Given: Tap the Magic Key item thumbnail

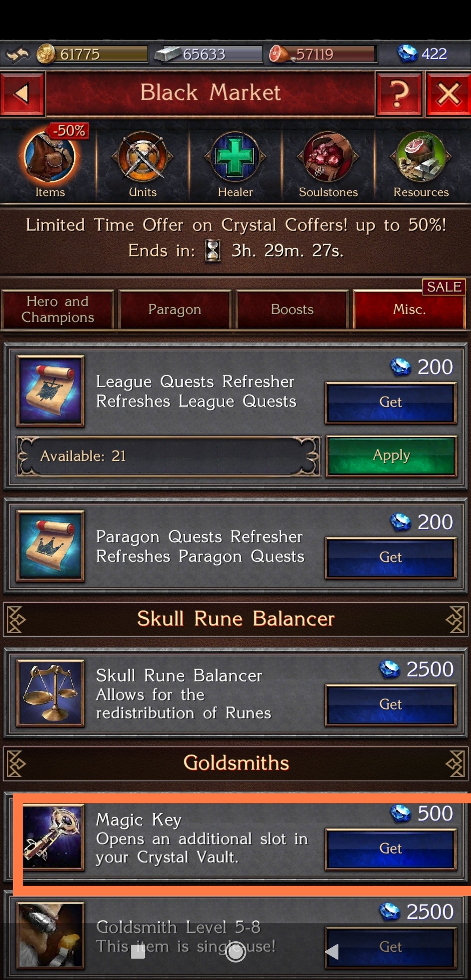Looking at the screenshot, I should pyautogui.click(x=51, y=838).
